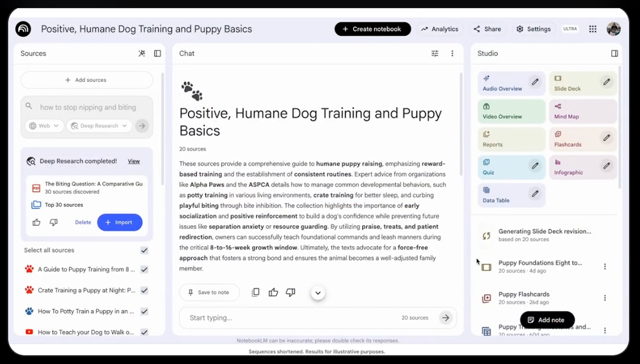The image size is (640, 364).
Task: Edit Infographic pencil icon
Action: tap(606, 166)
